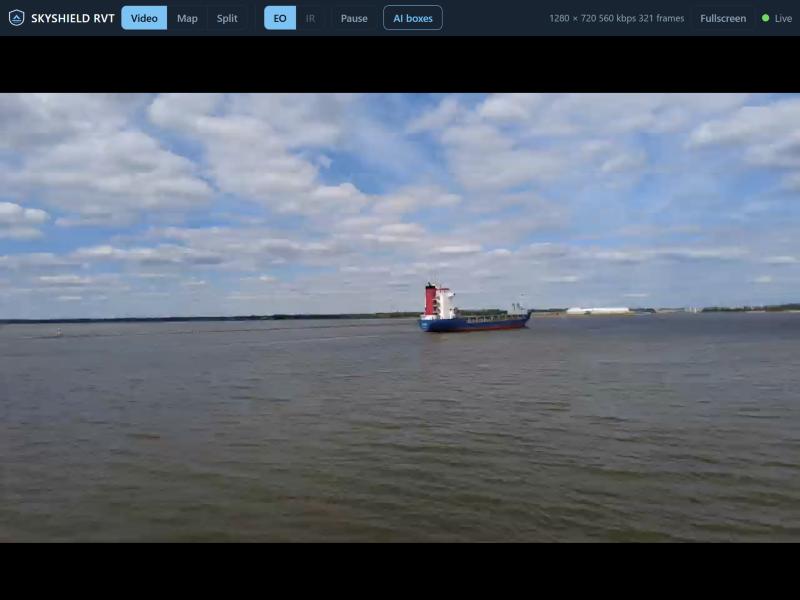This screenshot has height=600, width=800.
Task: Switch to the Video view tab
Action: coord(144,18)
